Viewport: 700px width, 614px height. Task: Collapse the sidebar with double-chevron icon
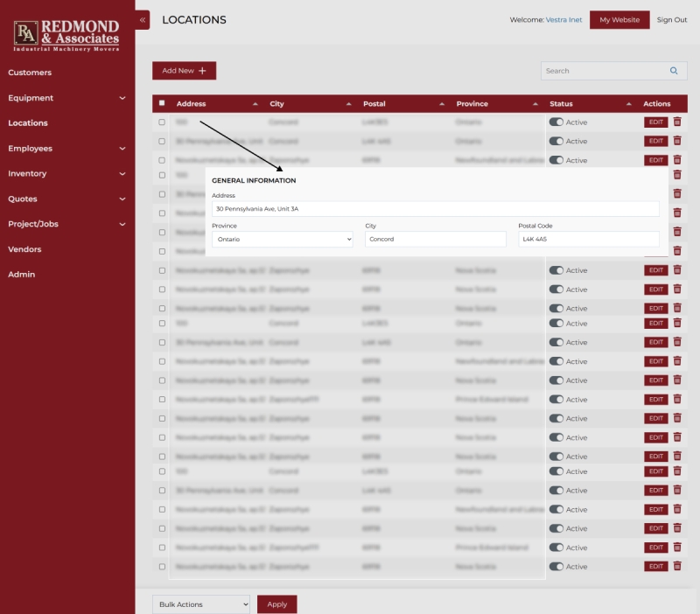coord(143,19)
